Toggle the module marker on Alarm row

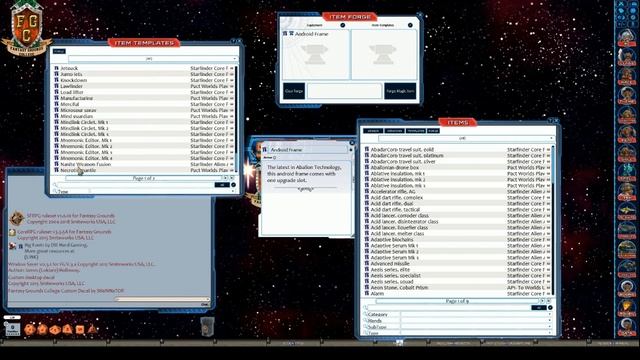548,293
